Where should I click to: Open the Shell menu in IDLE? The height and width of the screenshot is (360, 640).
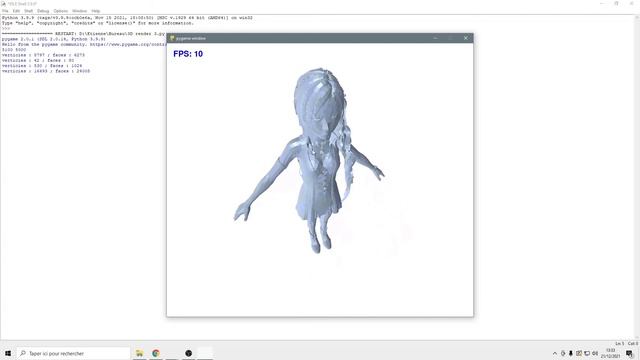click(x=28, y=11)
